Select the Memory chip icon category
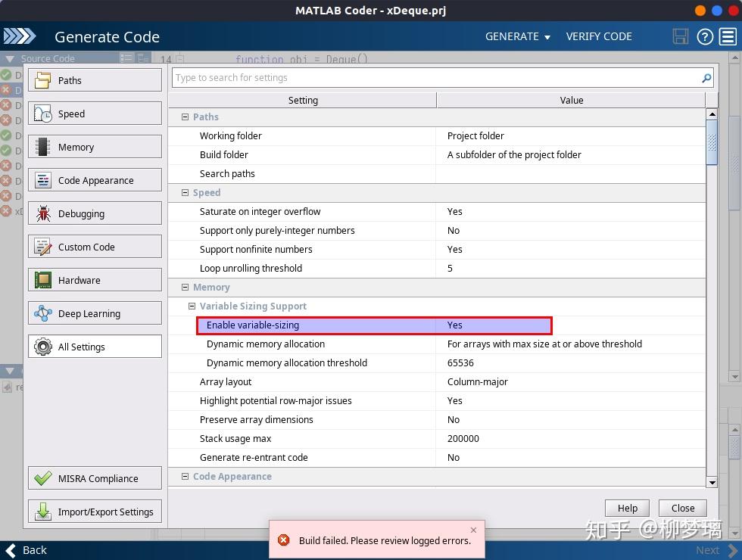The height and width of the screenshot is (560, 742). pos(95,147)
